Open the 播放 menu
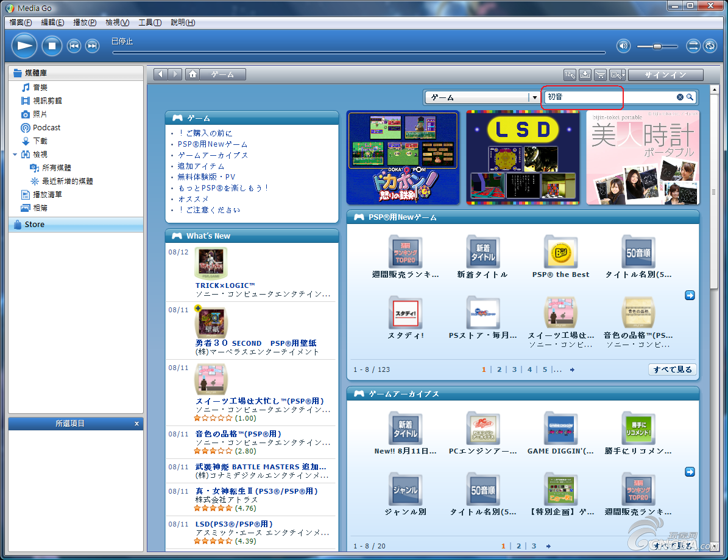728x560 pixels. click(85, 23)
